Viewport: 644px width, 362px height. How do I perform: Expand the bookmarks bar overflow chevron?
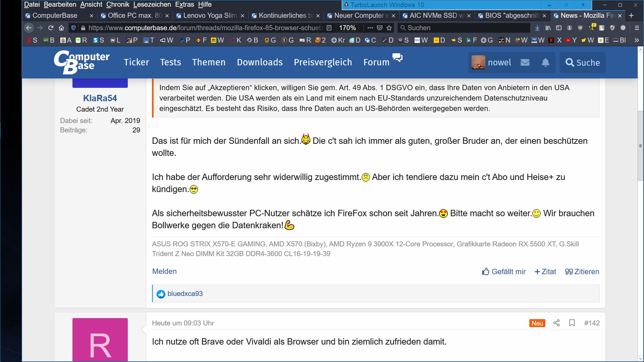(x=637, y=40)
